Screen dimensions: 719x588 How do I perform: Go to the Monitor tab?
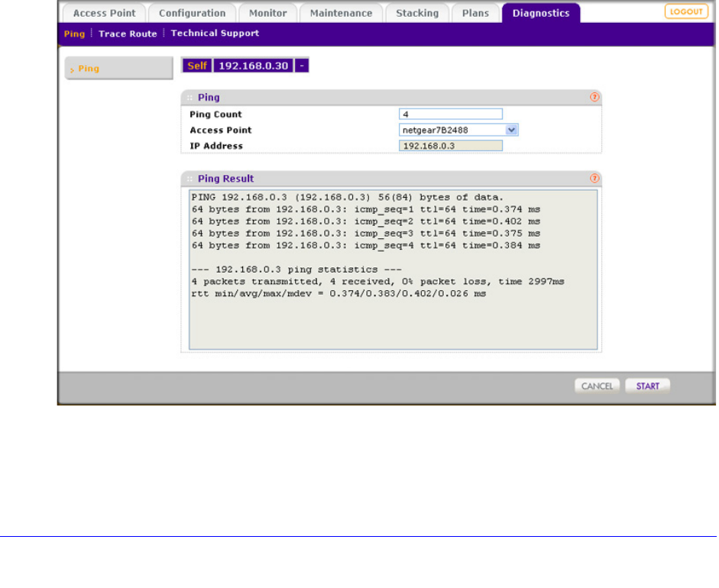[267, 13]
